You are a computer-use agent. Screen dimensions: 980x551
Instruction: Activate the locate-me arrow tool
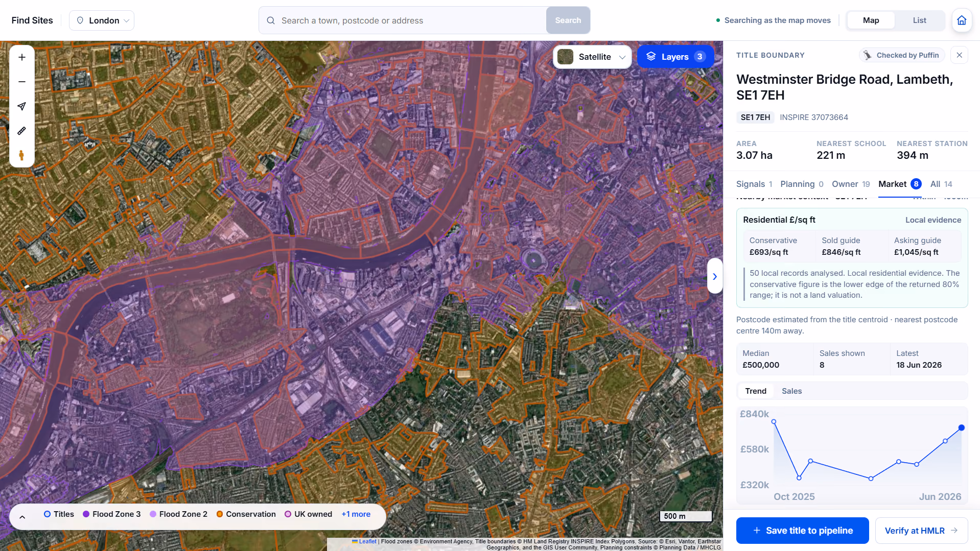click(22, 106)
